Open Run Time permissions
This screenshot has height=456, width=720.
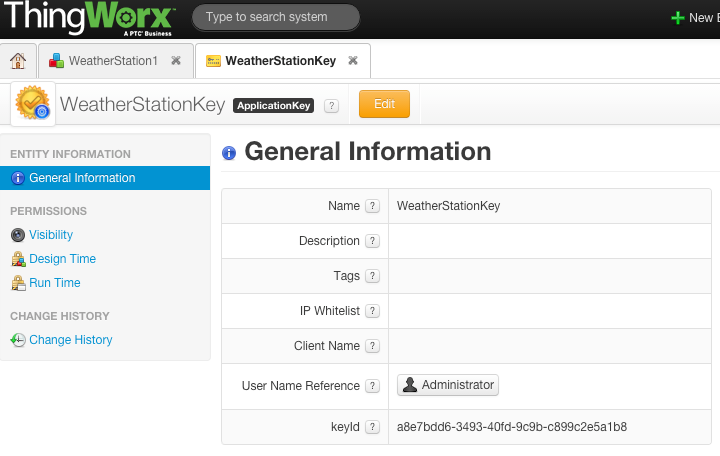pos(55,282)
